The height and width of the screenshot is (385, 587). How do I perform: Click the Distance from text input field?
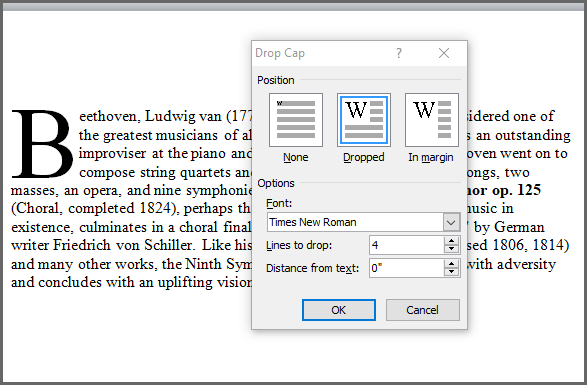pos(407,268)
